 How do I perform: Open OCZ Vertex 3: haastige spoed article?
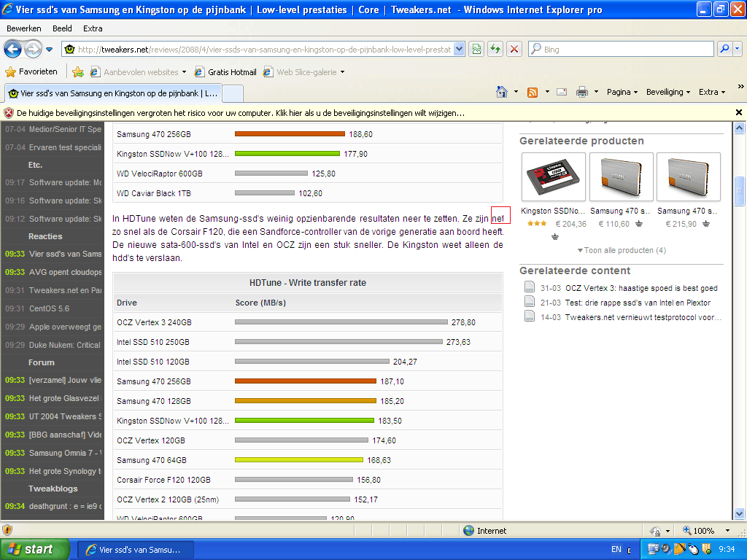pos(641,288)
